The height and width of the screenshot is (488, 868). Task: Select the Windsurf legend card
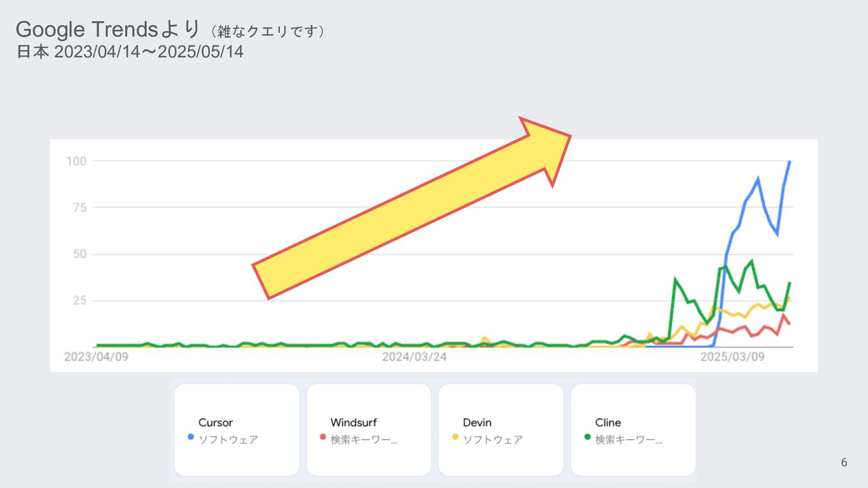pyautogui.click(x=369, y=430)
